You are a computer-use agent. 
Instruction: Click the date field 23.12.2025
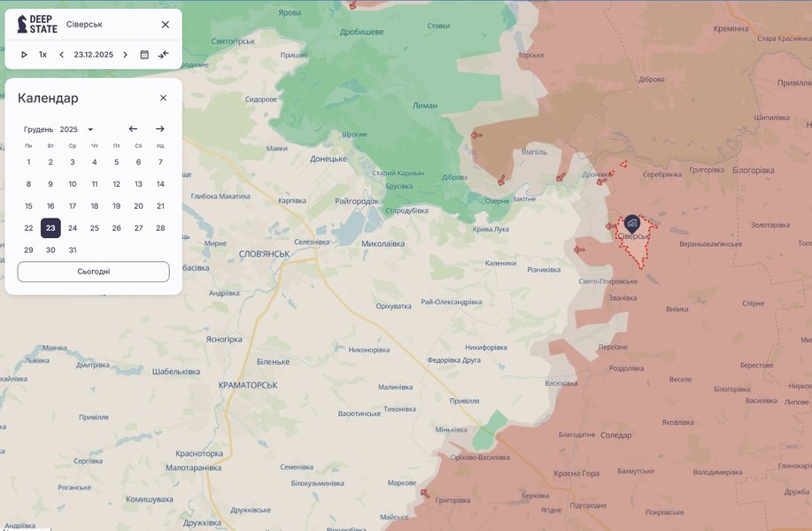(x=93, y=55)
